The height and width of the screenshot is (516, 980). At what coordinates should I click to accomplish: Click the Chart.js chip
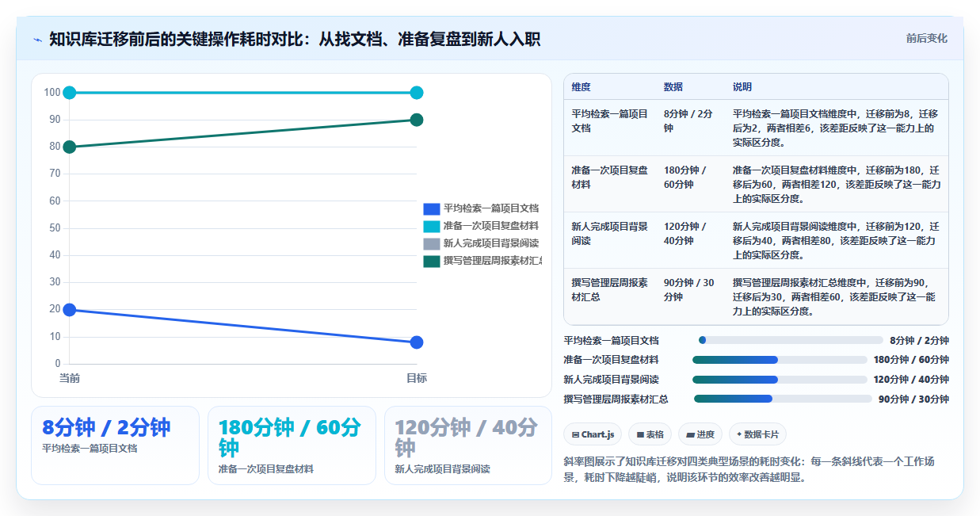tap(593, 434)
